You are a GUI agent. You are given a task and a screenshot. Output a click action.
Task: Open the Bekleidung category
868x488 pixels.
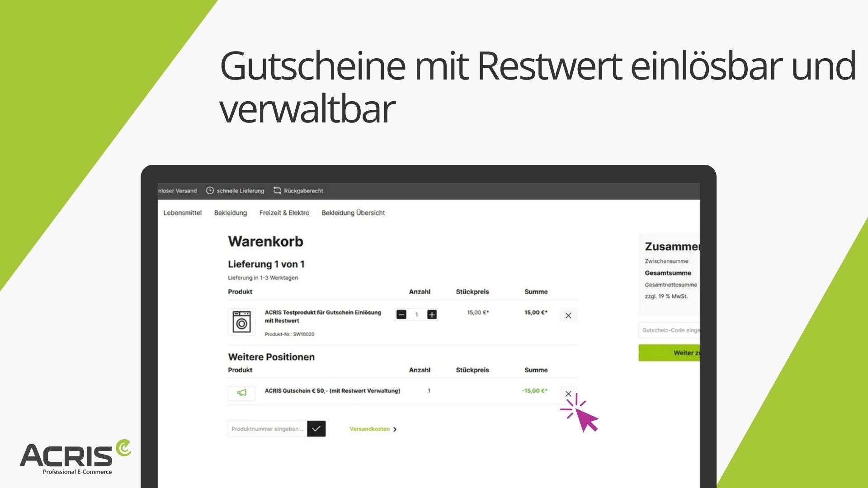coord(231,213)
